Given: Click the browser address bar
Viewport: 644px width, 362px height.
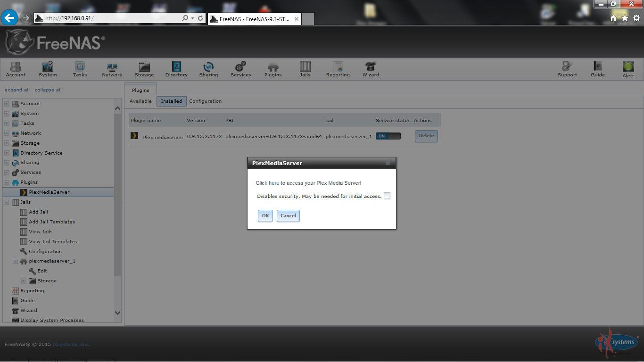Looking at the screenshot, I should coord(111,18).
